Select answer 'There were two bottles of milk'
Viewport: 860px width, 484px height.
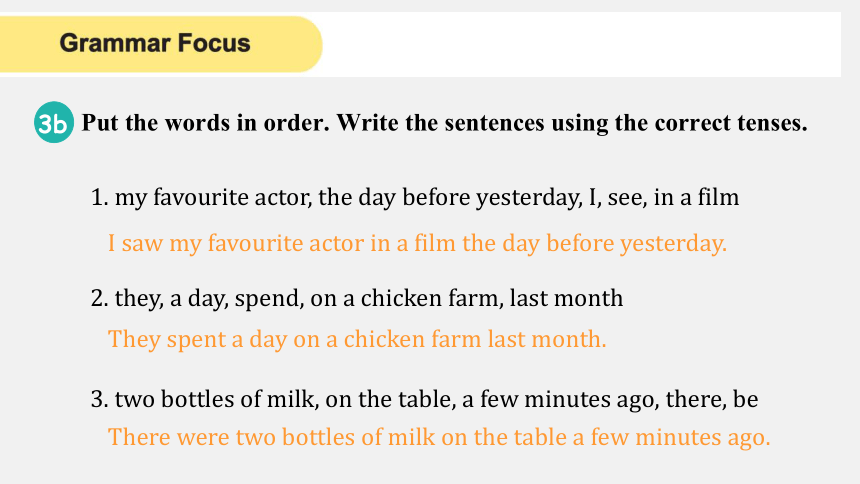click(439, 437)
